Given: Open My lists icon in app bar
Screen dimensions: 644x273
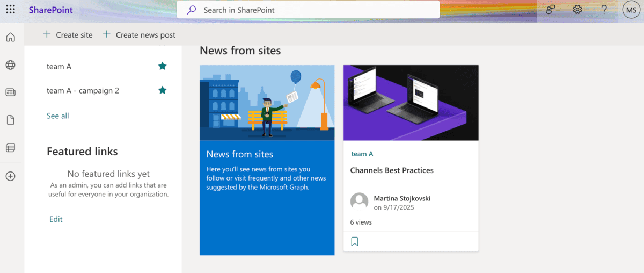Looking at the screenshot, I should pos(10,147).
